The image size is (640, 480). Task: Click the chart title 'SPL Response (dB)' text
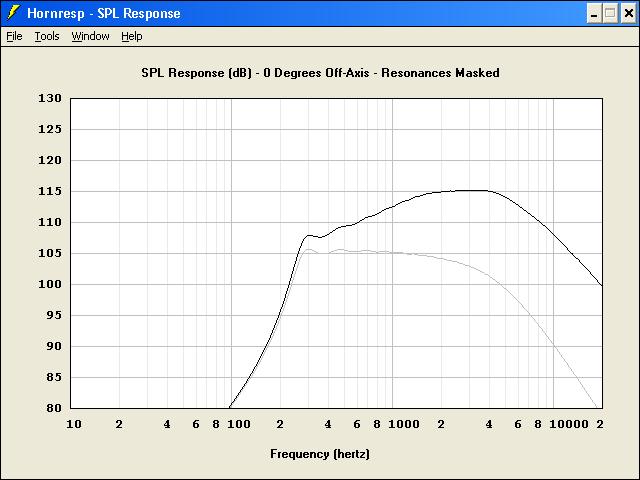196,73
